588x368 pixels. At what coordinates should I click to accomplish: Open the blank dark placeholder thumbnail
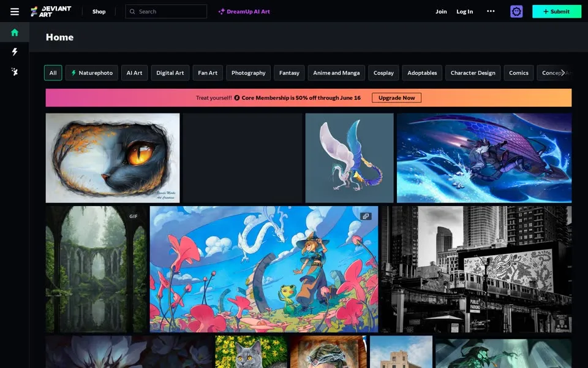(243, 158)
